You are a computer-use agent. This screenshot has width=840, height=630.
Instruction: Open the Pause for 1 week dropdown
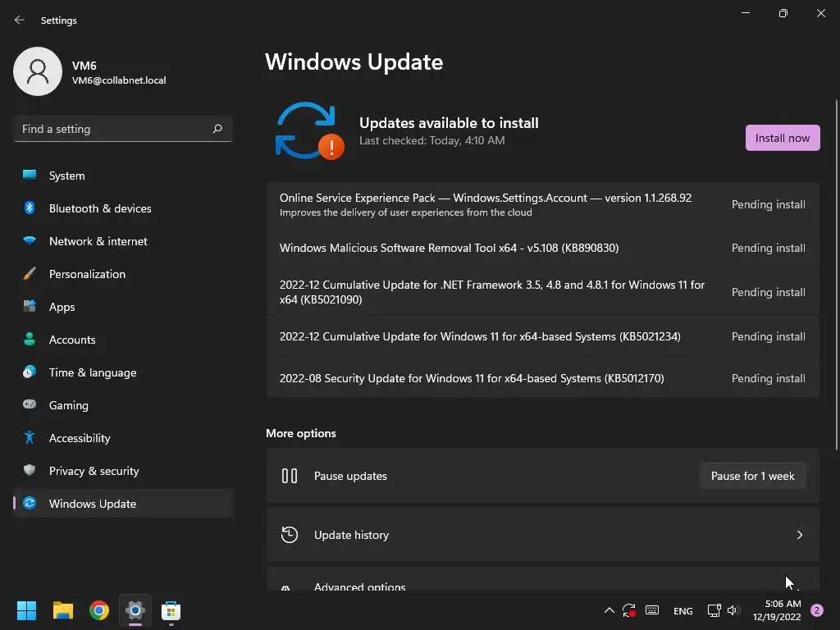753,476
